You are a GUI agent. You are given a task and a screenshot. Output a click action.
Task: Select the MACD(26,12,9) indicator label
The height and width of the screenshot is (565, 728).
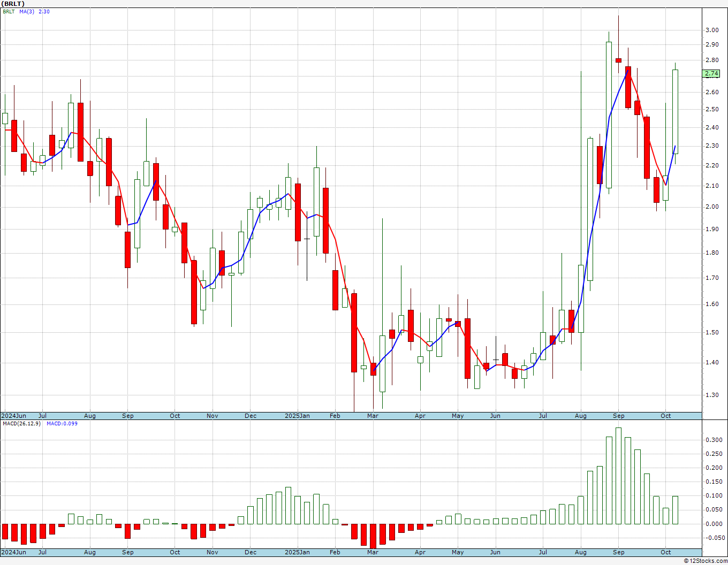[x=21, y=424]
